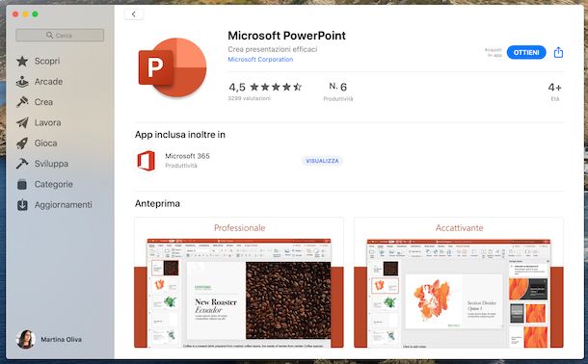The width and height of the screenshot is (588, 364).
Task: Click the Categorie icon in sidebar
Action: pyautogui.click(x=22, y=184)
